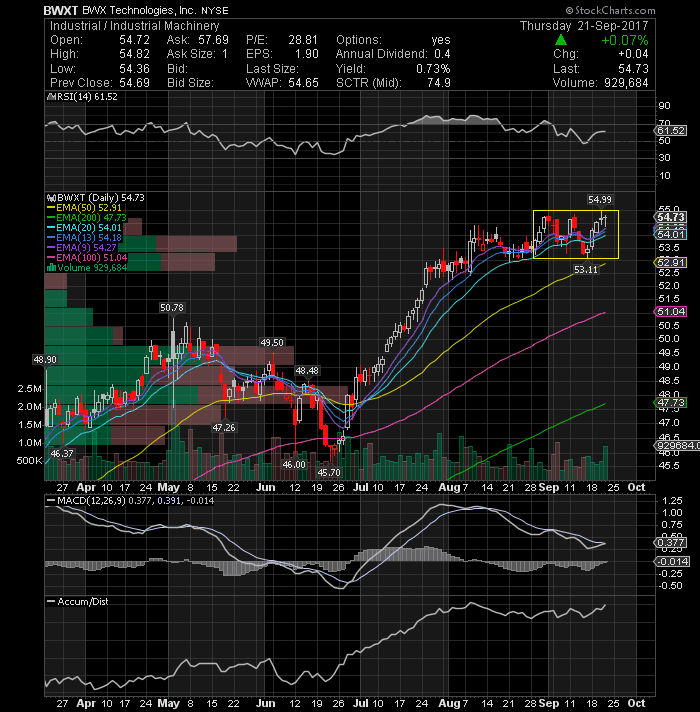Click the 53.11 low price annotation
Image resolution: width=700 pixels, height=712 pixels.
pyautogui.click(x=586, y=270)
